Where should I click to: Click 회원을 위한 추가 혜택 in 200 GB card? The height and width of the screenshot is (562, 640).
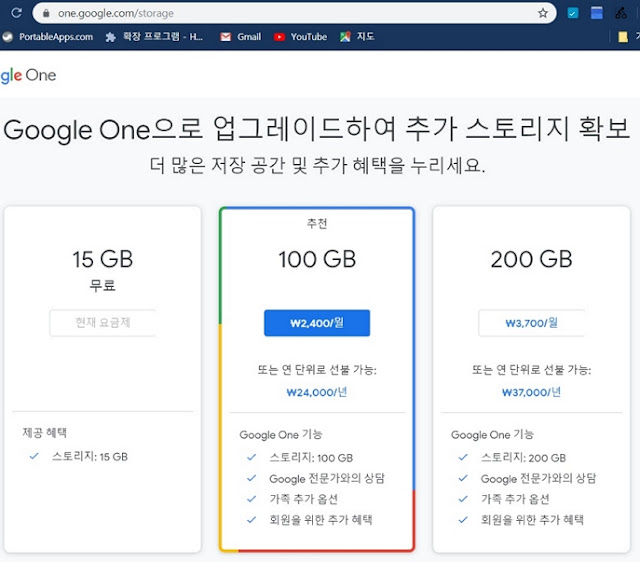[x=532, y=520]
